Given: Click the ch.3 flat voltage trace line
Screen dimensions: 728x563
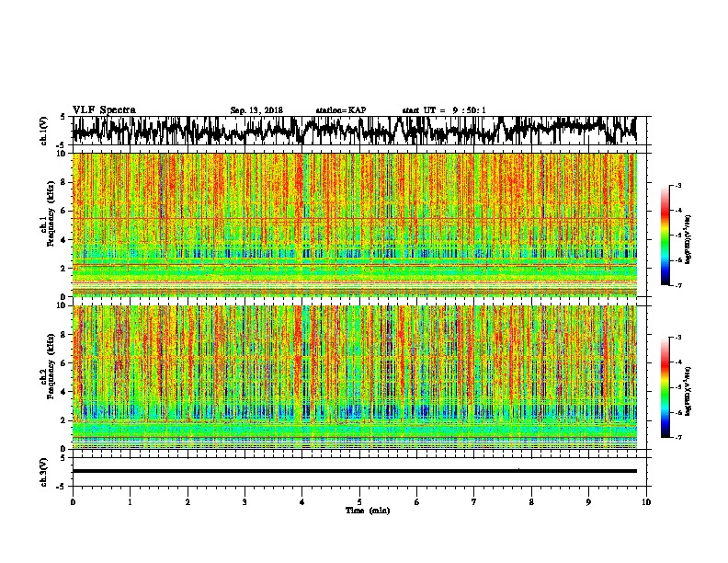Looking at the screenshot, I should 354,471.
